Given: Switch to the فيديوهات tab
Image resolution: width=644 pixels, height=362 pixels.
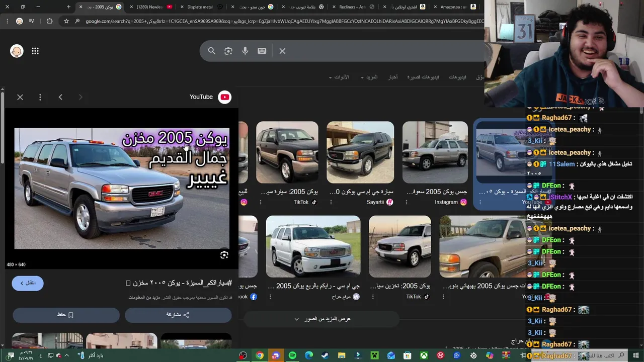Looking at the screenshot, I should (457, 77).
